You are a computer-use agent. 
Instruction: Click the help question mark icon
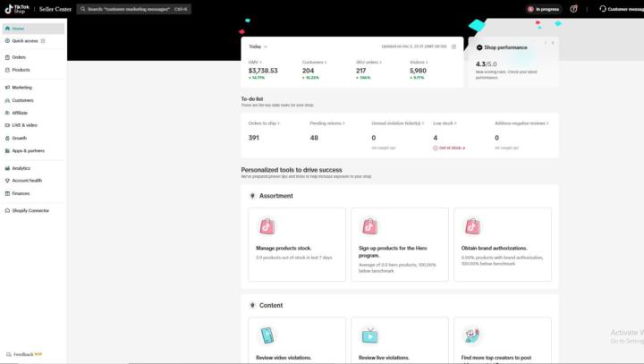point(573,9)
